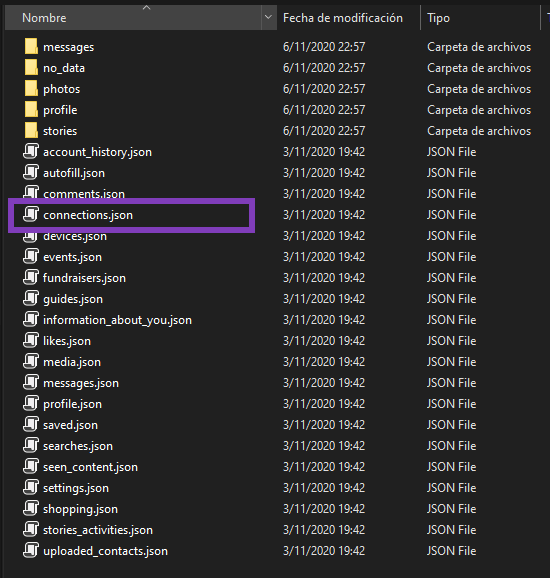Click the likes.json file icon
This screenshot has height=578, width=550.
click(x=31, y=341)
